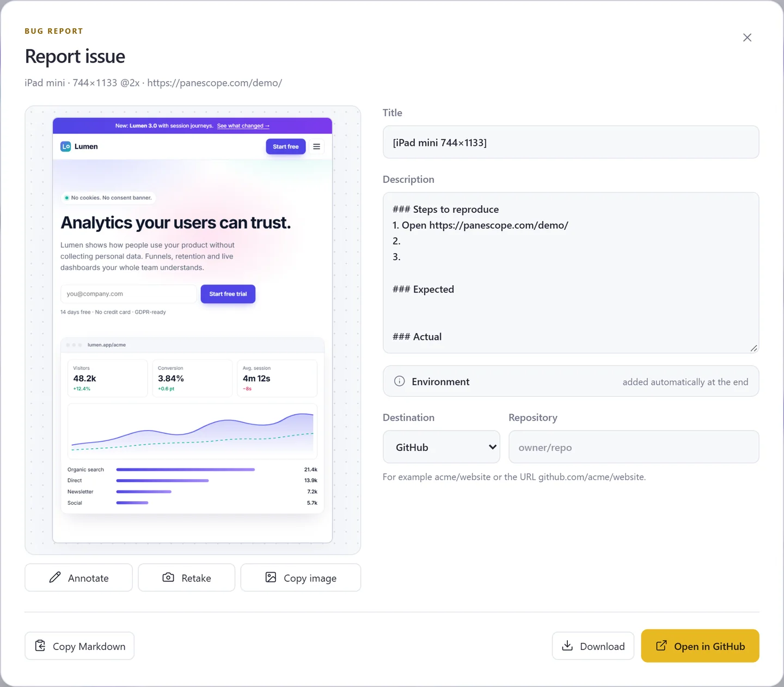Click the iPad mini device info line

153,83
